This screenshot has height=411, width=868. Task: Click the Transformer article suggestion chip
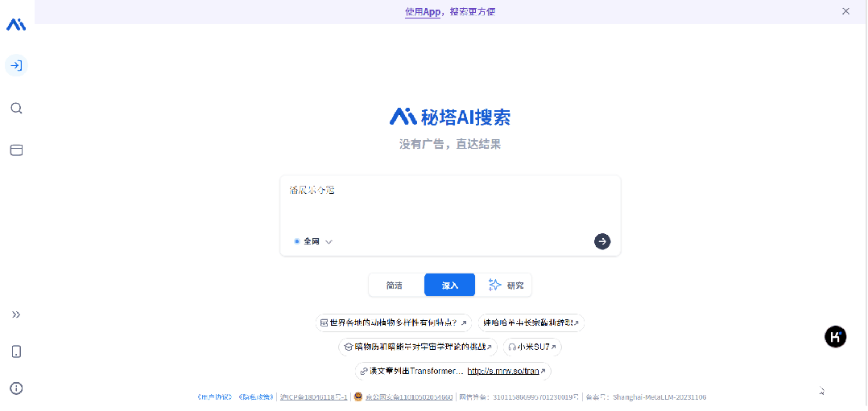coord(453,371)
